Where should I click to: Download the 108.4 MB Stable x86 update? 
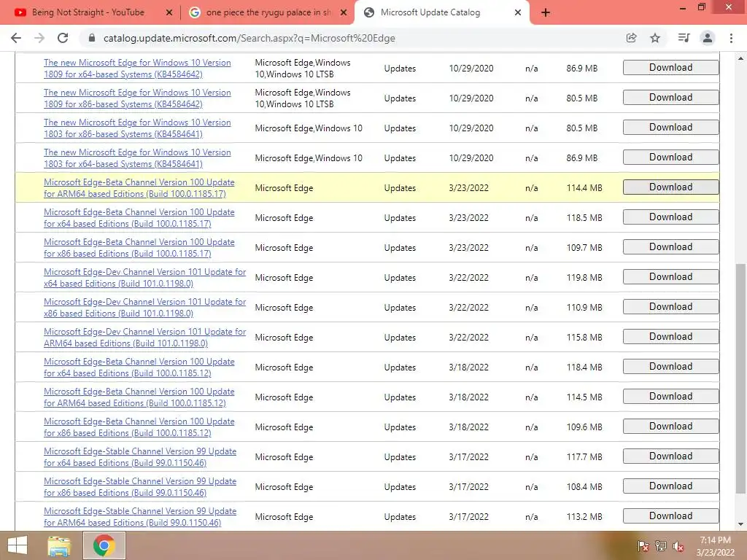point(671,486)
